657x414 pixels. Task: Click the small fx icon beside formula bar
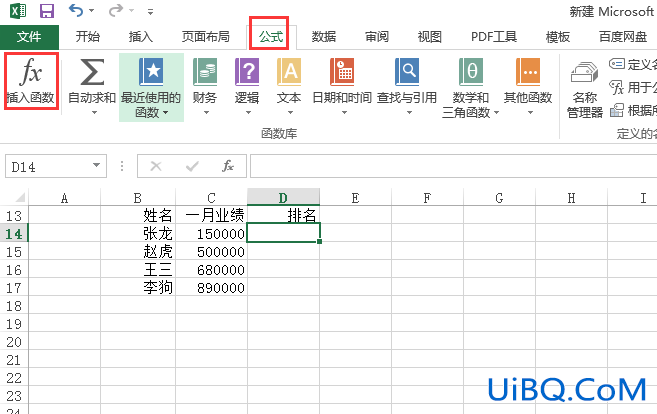(228, 166)
